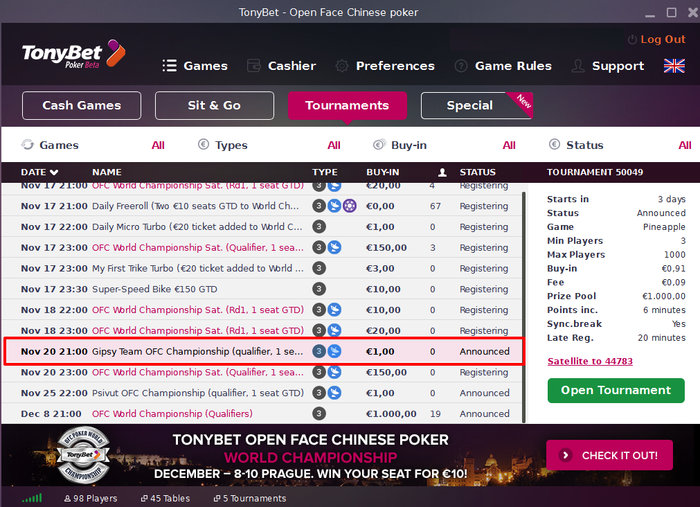Image resolution: width=700 pixels, height=507 pixels.
Task: Click the grey 3 icon in Daily Micro Turbo row
Action: click(x=319, y=227)
